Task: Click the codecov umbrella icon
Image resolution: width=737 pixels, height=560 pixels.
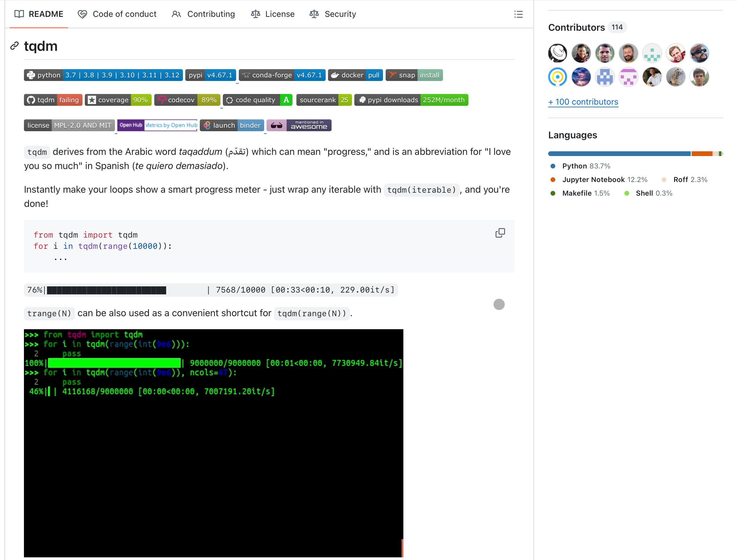Action: pyautogui.click(x=162, y=100)
